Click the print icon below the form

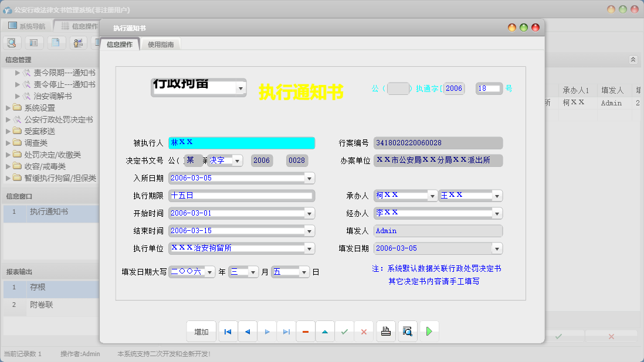[386, 331]
